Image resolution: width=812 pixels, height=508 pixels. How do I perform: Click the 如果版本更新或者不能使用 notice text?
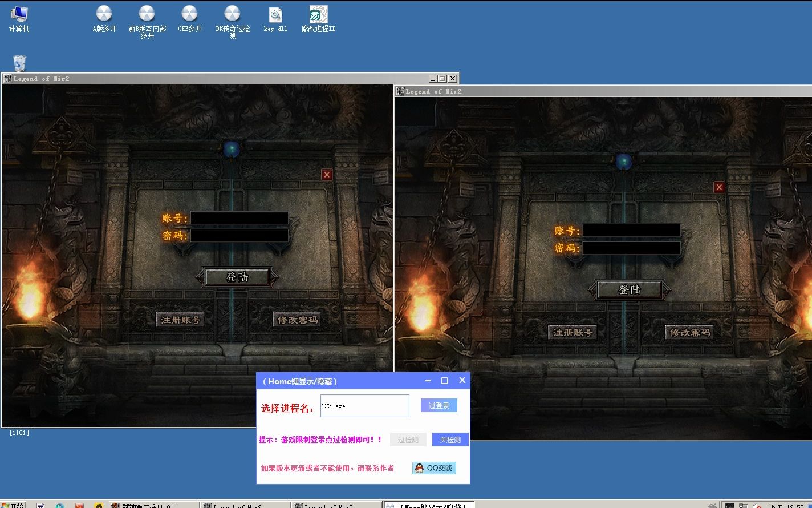(327, 468)
